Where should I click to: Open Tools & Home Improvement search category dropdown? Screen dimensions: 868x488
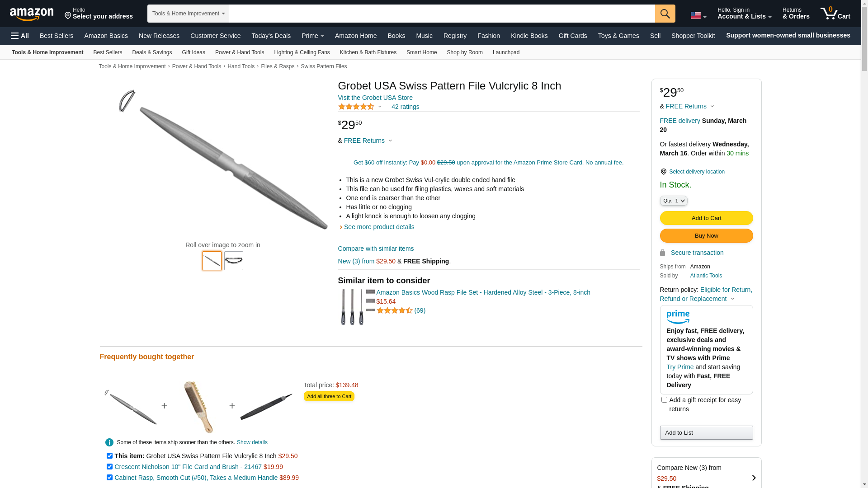click(x=188, y=14)
